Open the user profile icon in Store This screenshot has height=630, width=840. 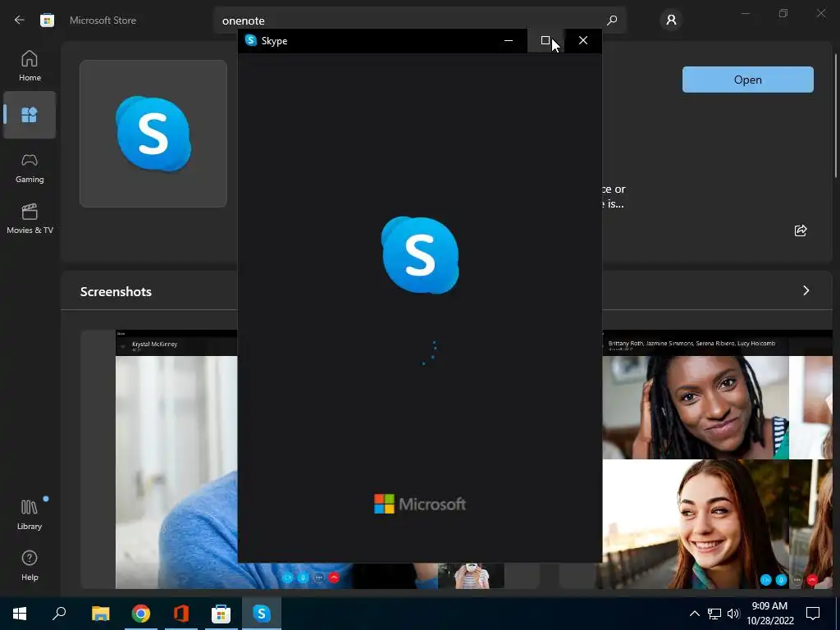pos(671,21)
